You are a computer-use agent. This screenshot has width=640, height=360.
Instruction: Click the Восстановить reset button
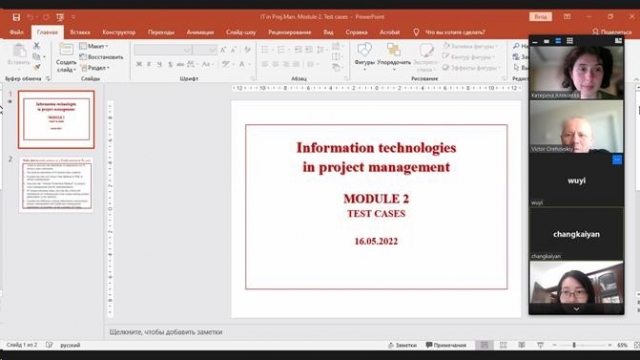102,57
